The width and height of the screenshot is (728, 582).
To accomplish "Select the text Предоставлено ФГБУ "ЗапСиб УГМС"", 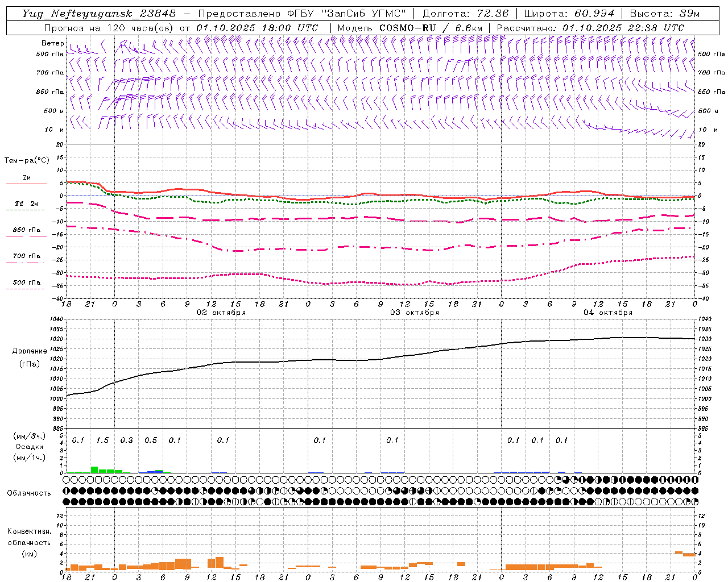I will click(x=303, y=14).
